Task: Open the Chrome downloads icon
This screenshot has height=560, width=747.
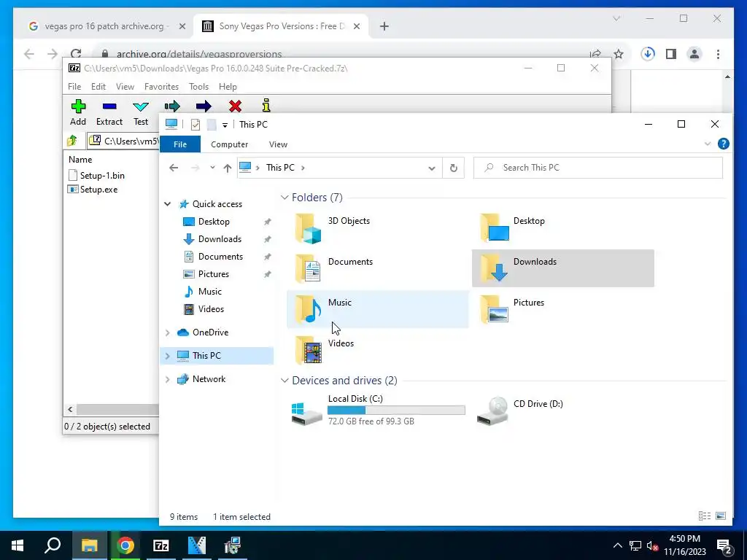Action: (648, 54)
